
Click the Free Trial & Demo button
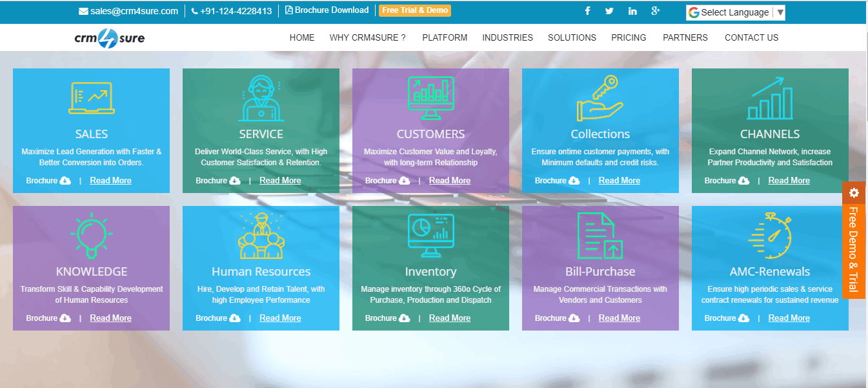pos(415,10)
